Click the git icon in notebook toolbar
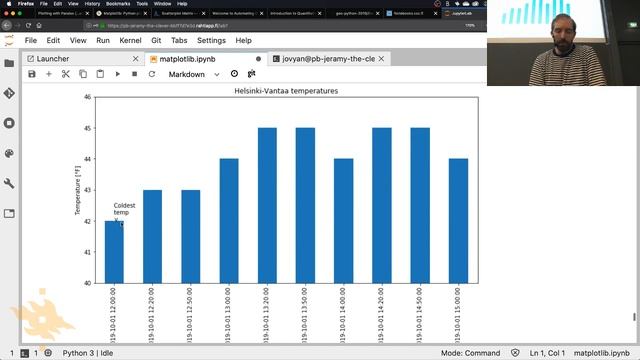 point(251,73)
